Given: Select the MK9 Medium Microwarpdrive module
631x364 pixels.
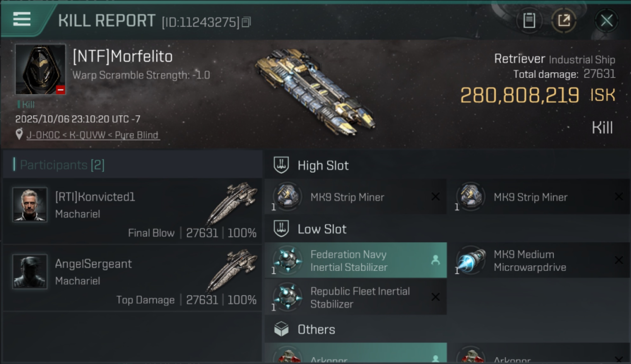Looking at the screenshot, I should click(539, 261).
